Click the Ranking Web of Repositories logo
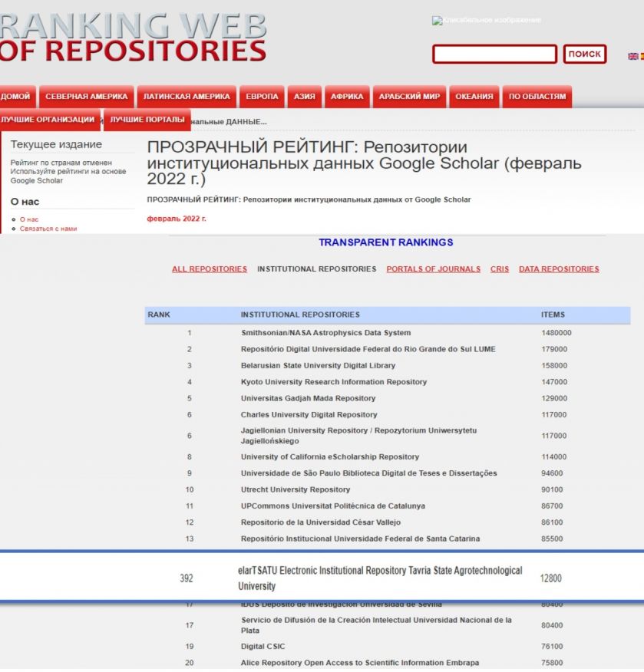Viewport: 644px width, 672px height. point(133,38)
